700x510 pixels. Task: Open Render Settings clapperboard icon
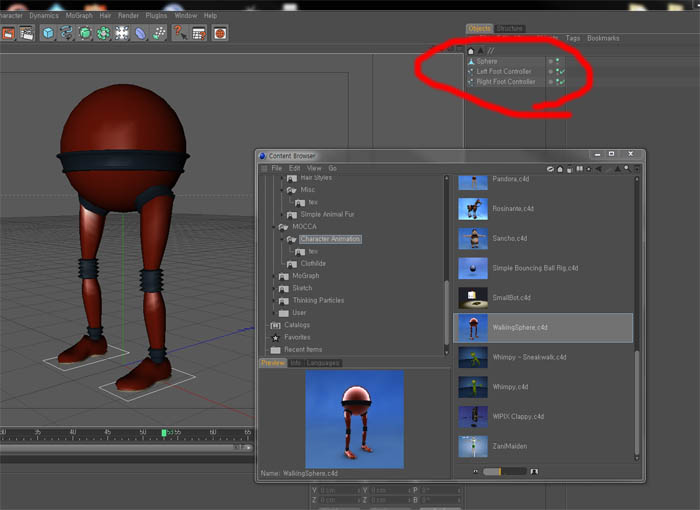click(26, 33)
